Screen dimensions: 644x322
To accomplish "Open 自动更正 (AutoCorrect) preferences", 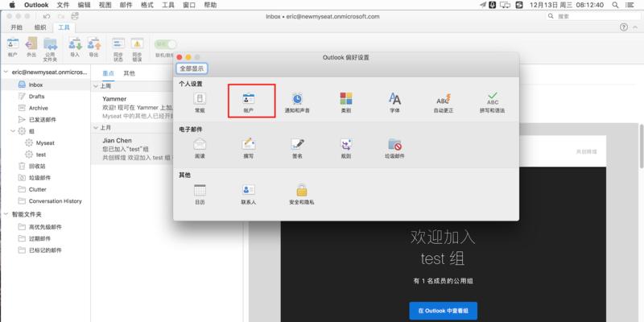I will (x=444, y=103).
